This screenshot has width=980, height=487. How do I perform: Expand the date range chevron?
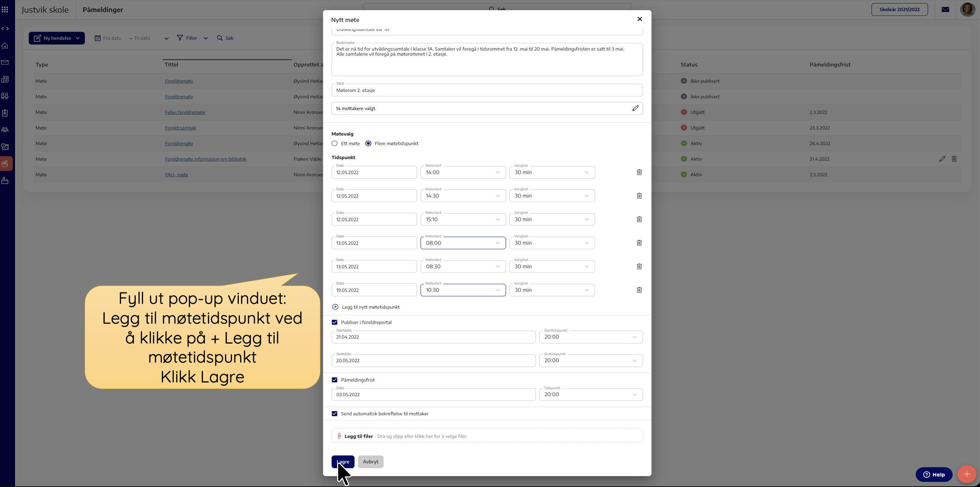166,38
